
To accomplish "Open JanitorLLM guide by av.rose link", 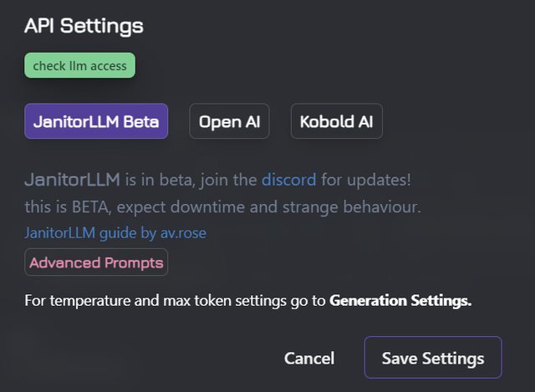I will (115, 232).
